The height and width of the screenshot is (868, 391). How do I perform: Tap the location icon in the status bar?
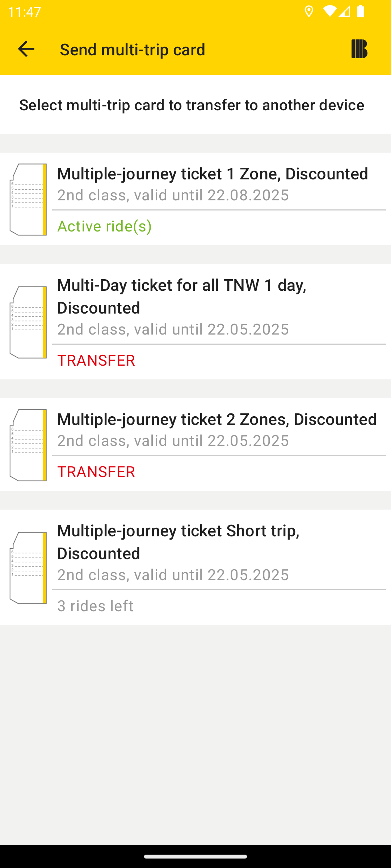[x=309, y=12]
